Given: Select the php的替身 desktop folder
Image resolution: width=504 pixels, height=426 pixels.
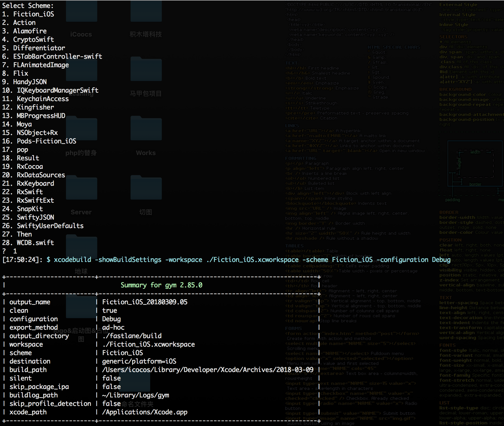Looking at the screenshot, I should tap(82, 128).
